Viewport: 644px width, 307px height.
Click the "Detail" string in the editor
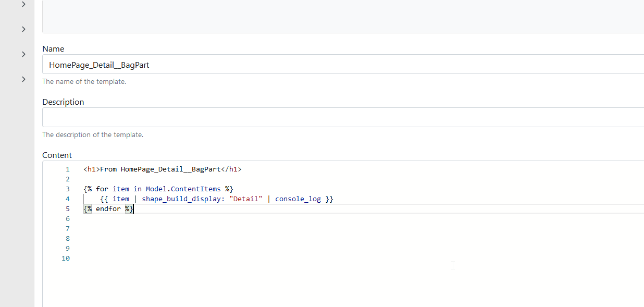246,199
